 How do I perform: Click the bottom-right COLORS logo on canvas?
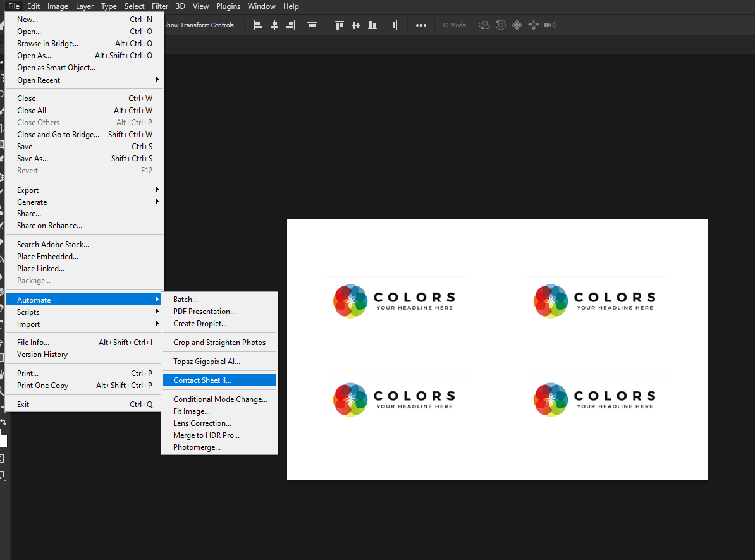tap(594, 399)
